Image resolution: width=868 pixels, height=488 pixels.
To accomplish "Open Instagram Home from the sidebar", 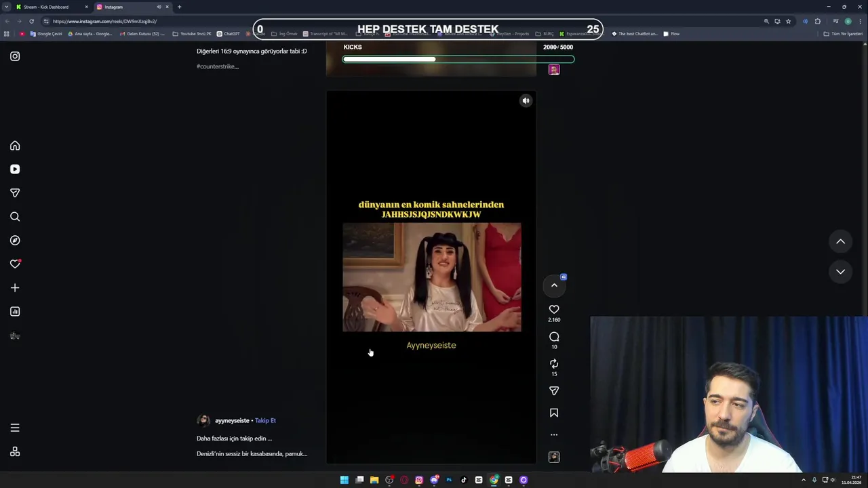I will [15, 146].
